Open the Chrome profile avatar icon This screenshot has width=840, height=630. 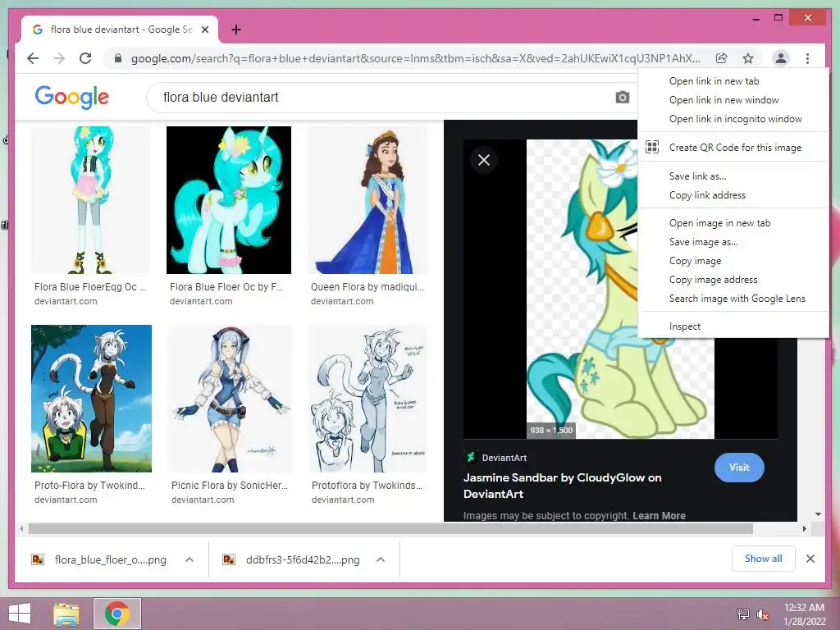781,58
